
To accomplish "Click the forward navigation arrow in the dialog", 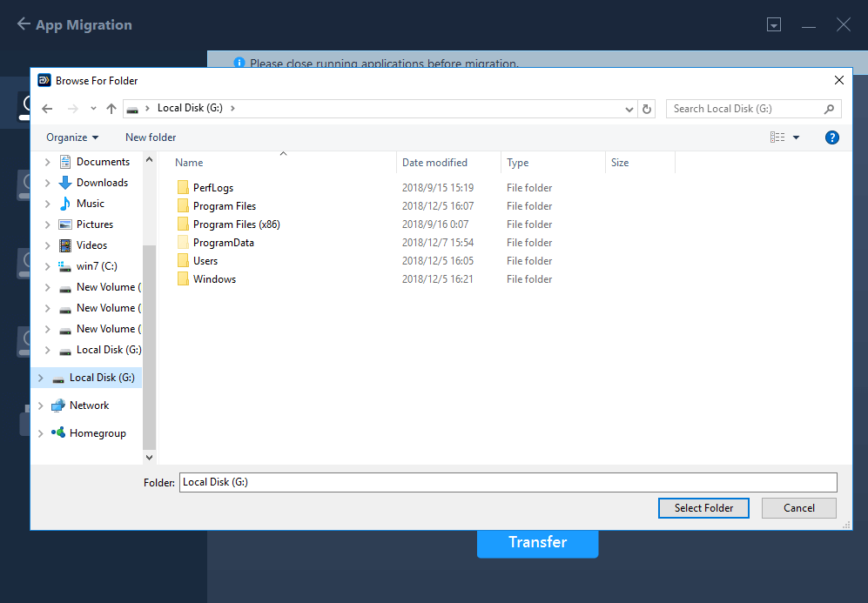I will (72, 109).
